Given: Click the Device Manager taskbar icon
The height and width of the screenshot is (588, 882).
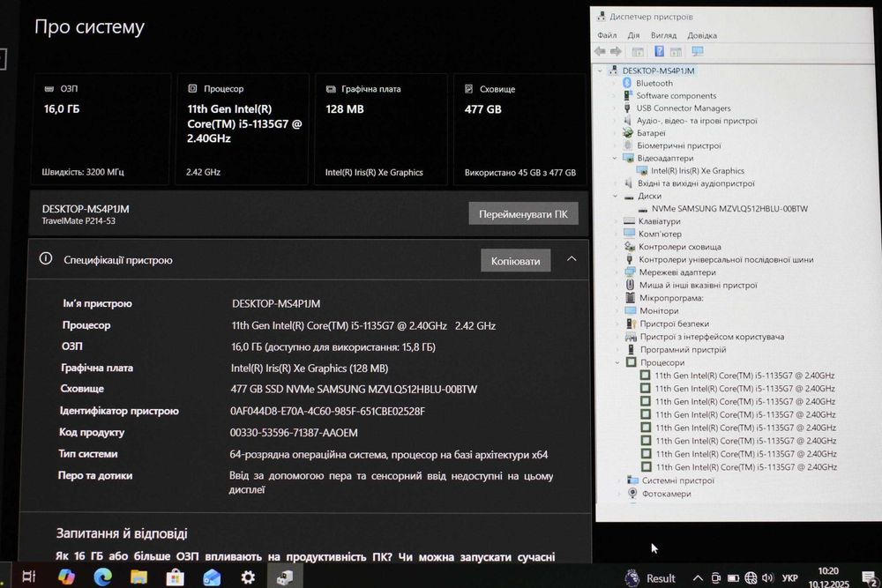Looking at the screenshot, I should click(x=285, y=577).
